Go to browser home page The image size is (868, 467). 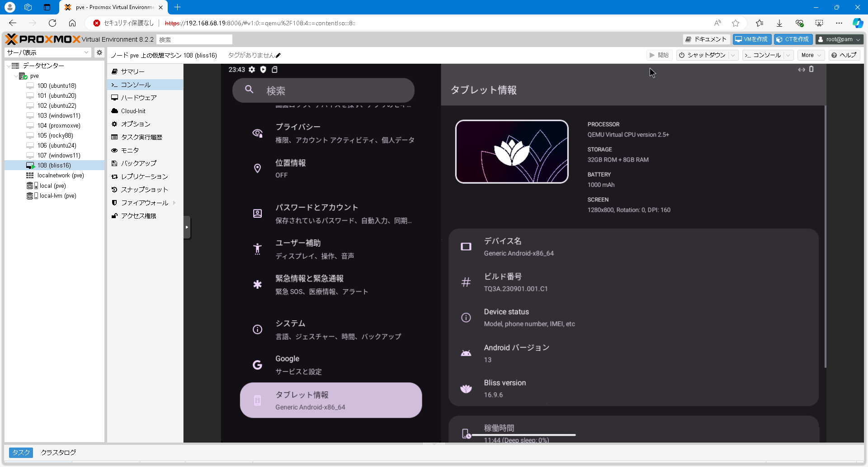(x=72, y=23)
